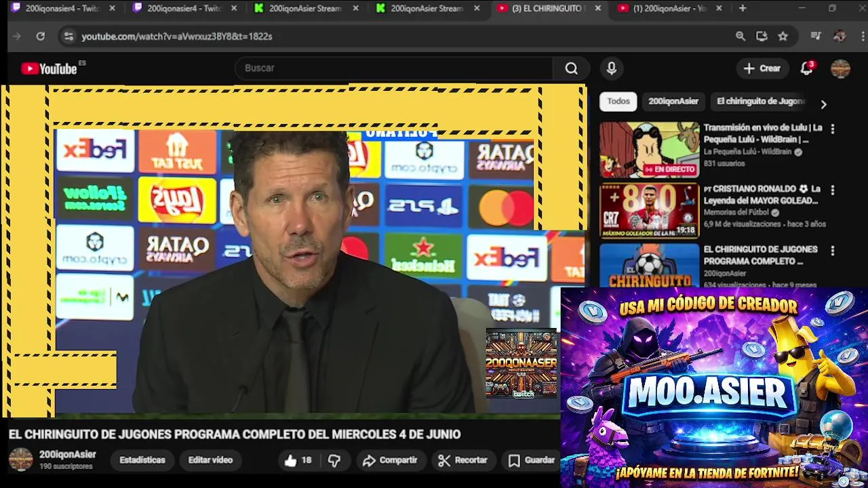This screenshot has width=868, height=488.
Task: Open the 200iqonAsier channel avatar below video
Action: pyautogui.click(x=20, y=460)
